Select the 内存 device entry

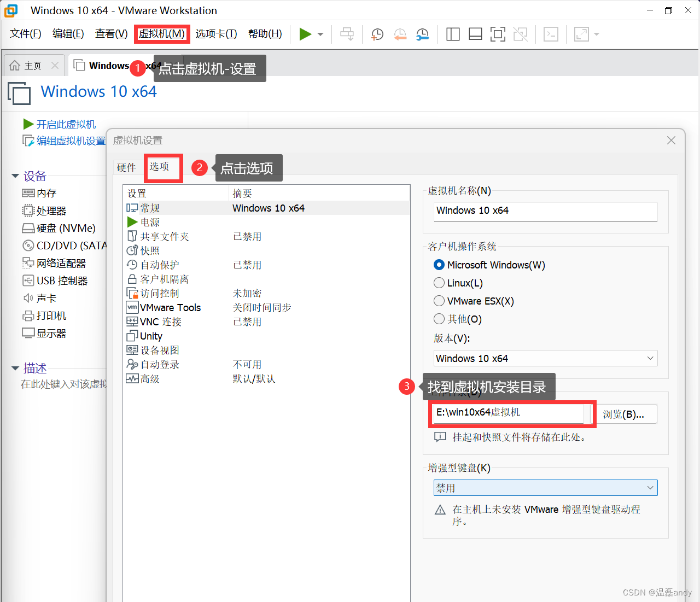pyautogui.click(x=39, y=193)
